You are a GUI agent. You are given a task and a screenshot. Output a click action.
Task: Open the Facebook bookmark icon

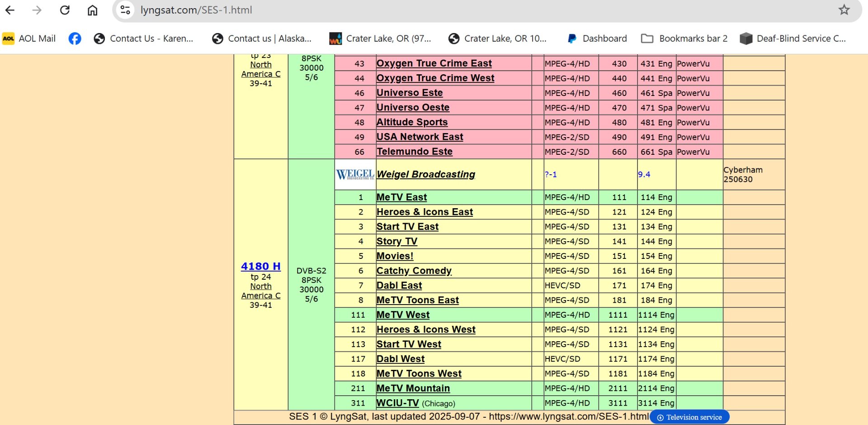point(75,38)
